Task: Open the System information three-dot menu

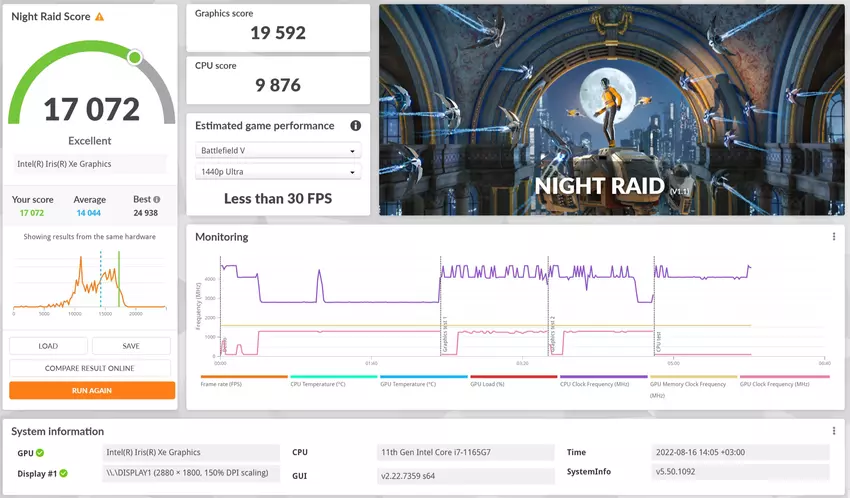Action: tap(834, 431)
